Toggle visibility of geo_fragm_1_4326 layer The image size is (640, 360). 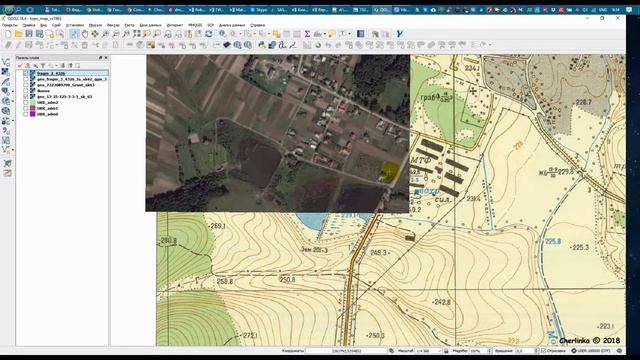coord(26,79)
